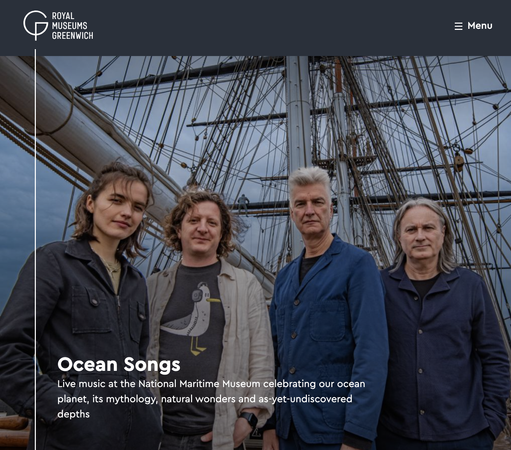Go home via Royal Museums Greenwich wordmark
The width and height of the screenshot is (511, 450).
[72, 26]
